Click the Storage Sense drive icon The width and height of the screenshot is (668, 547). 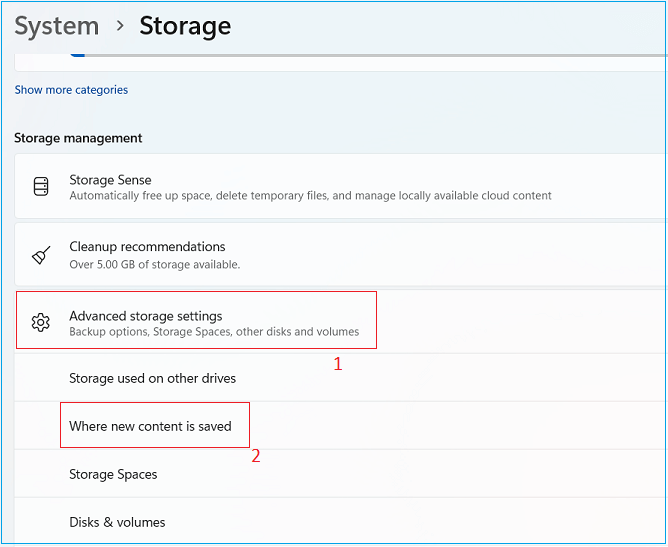(41, 187)
